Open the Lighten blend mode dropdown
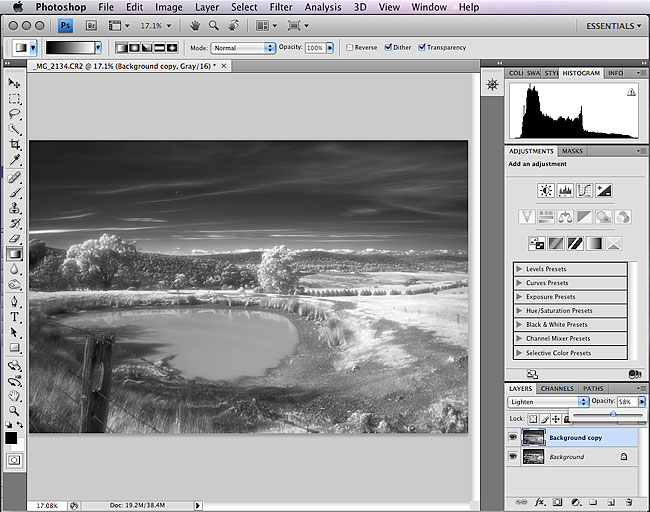The image size is (650, 512). point(545,401)
